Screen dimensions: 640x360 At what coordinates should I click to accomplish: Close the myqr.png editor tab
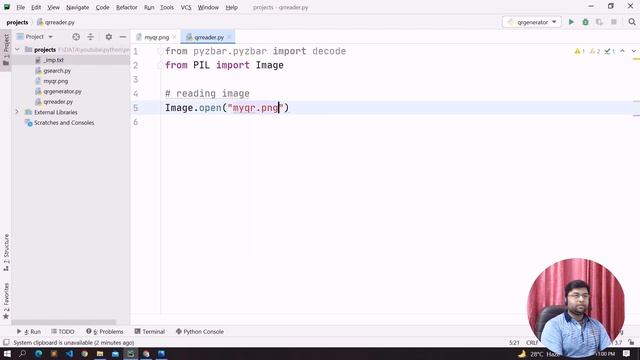click(174, 37)
